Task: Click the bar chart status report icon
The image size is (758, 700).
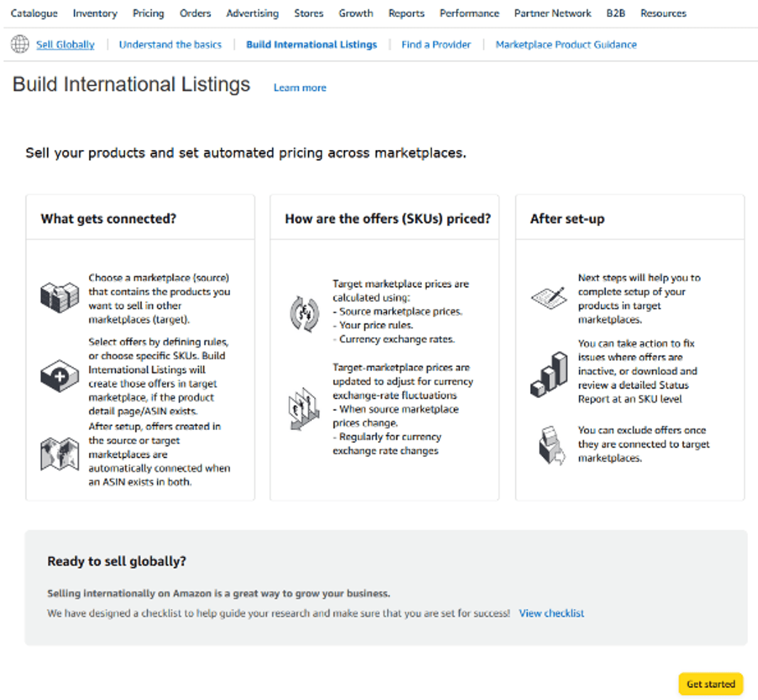Action: click(x=549, y=375)
